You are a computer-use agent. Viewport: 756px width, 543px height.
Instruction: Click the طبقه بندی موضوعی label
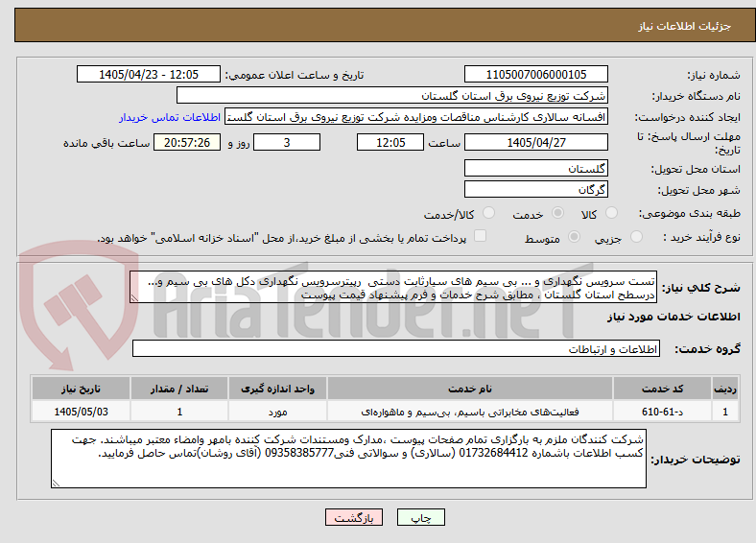(690, 213)
